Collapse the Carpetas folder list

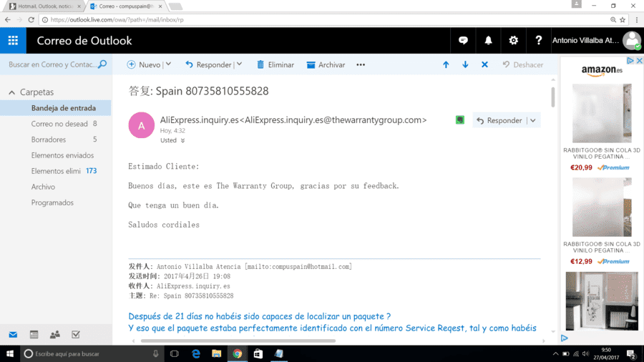tap(12, 92)
